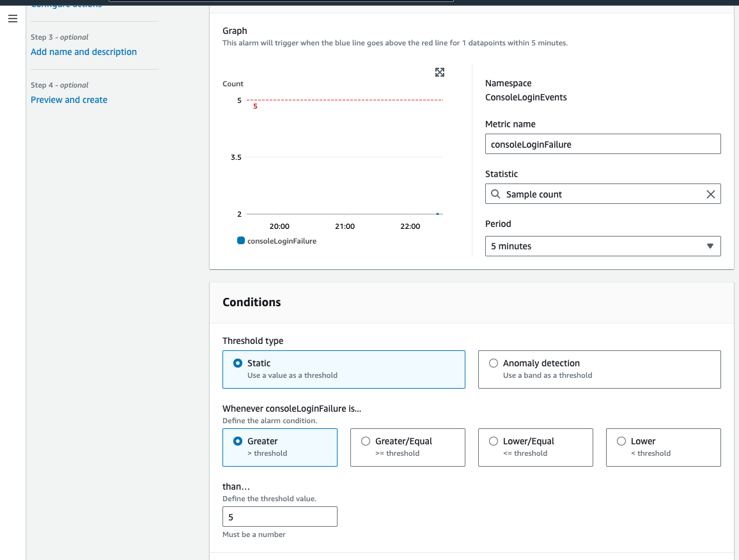Select the Lower than threshold option
This screenshot has width=739, height=560.
pos(621,441)
